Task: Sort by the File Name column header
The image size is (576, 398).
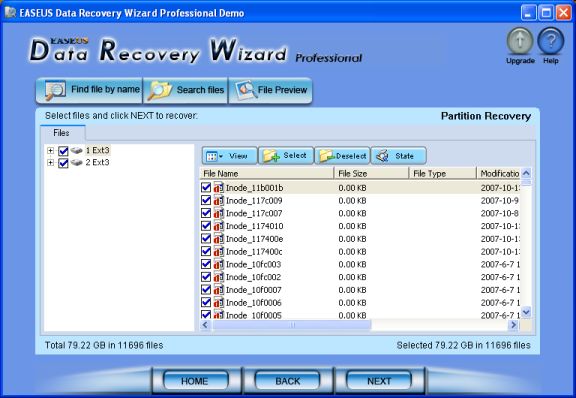Action: tap(267, 173)
